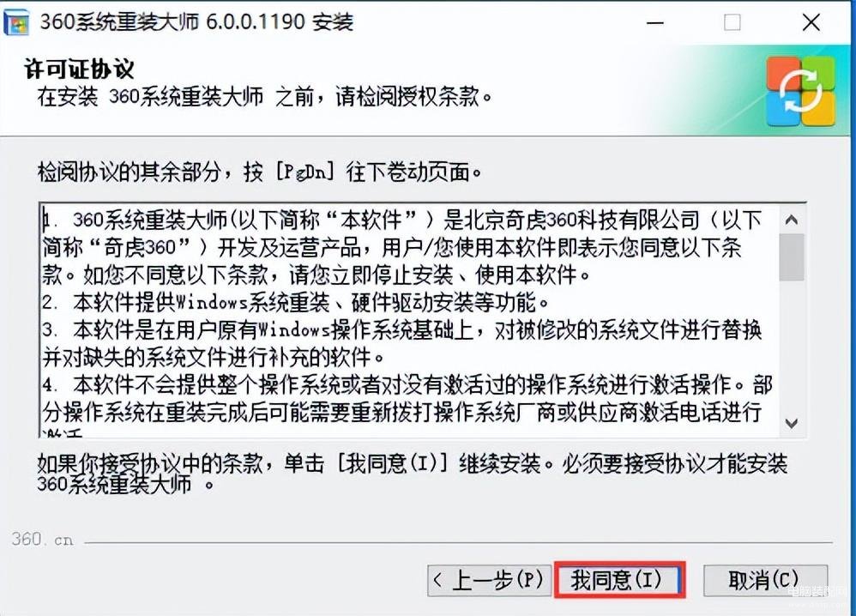Place cursor in license clause 1 text
856x616 pixels.
[402, 247]
